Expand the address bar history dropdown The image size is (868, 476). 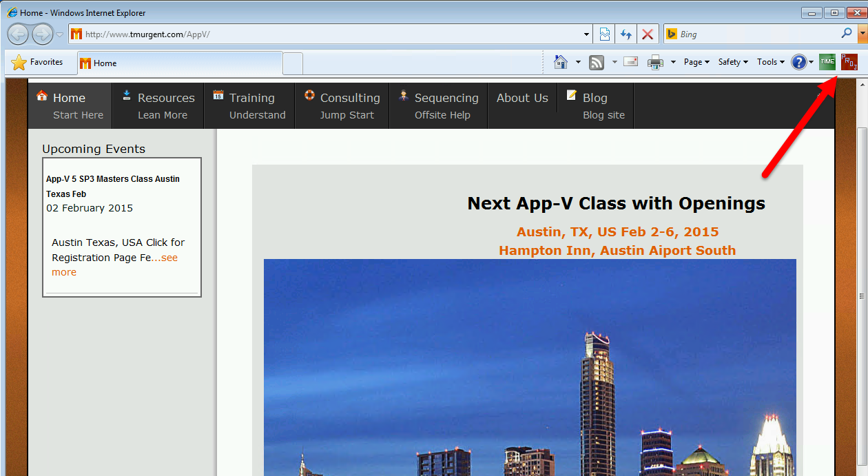pyautogui.click(x=587, y=34)
